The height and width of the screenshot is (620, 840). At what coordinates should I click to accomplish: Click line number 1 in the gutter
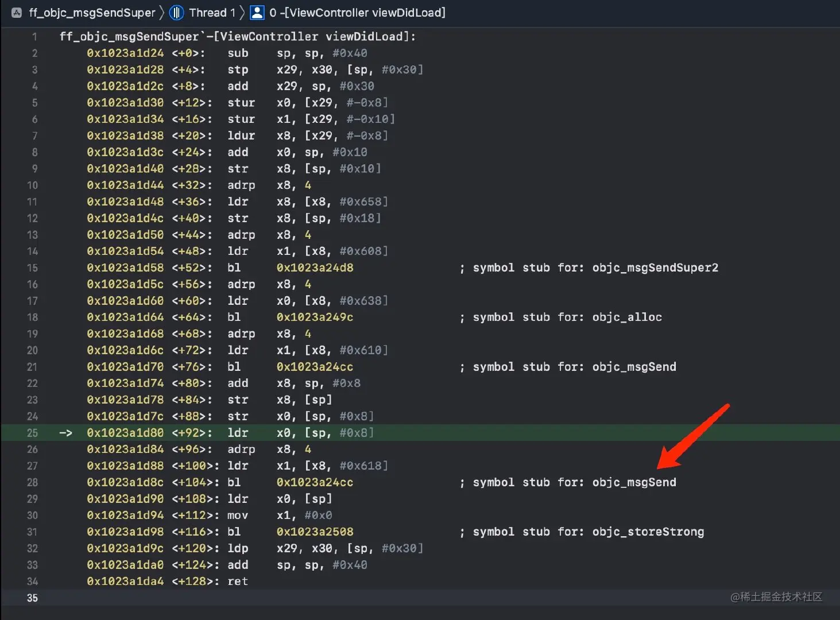[34, 37]
